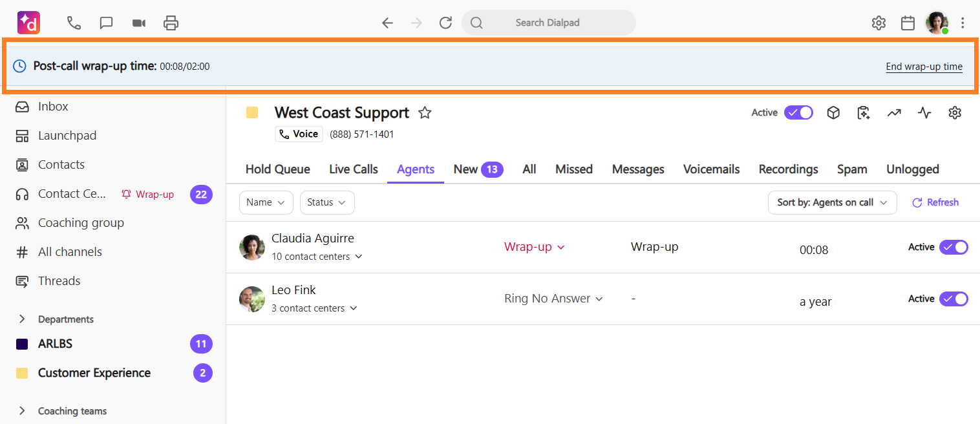This screenshot has height=424, width=980.
Task: Open the New tab with 13 badge
Action: pyautogui.click(x=478, y=169)
